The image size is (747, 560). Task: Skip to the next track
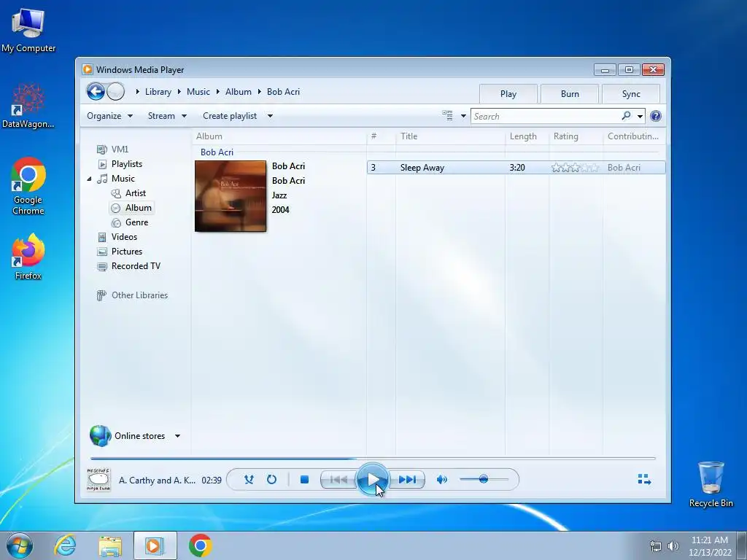407,480
